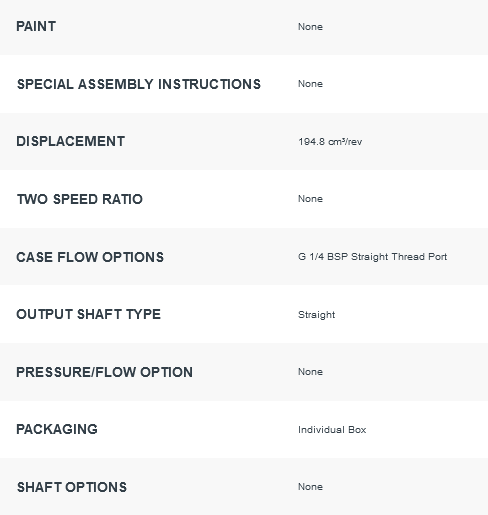Click the CASE FLOW OPTIONS label
488x515 pixels.
(x=90, y=257)
